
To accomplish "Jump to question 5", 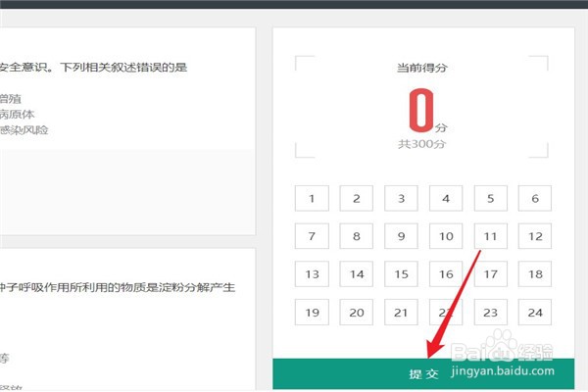I will [491, 198].
